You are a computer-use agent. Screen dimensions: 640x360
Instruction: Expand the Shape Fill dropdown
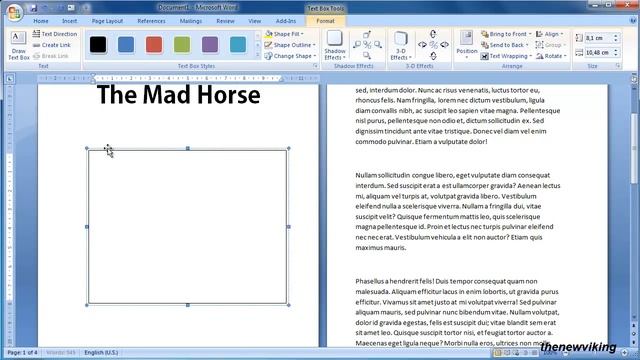point(284,34)
